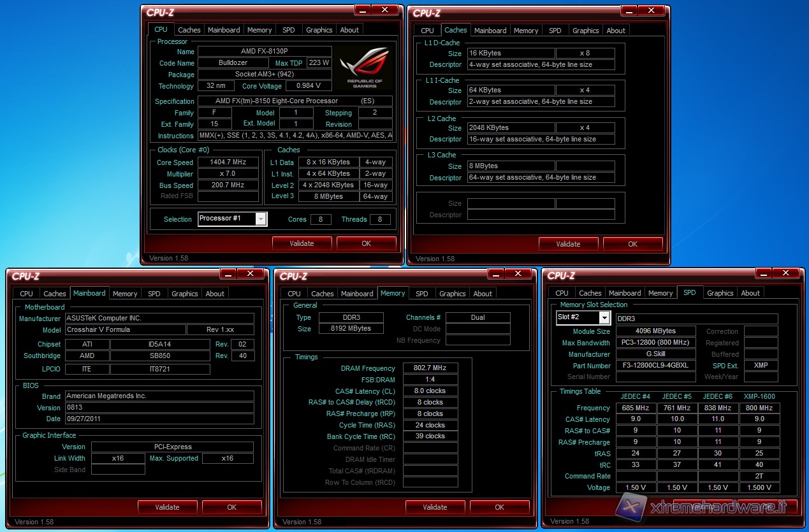Open the About tab in the Caches window

[615, 31]
